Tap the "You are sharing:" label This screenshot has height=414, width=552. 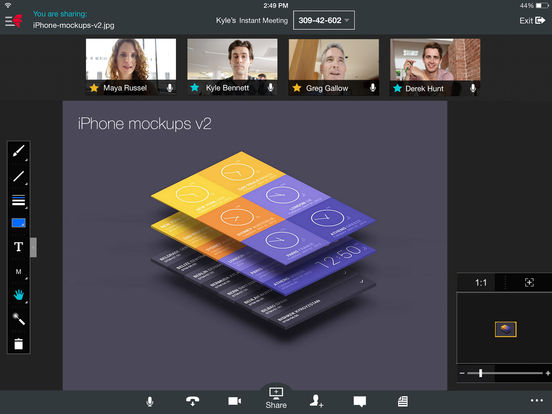click(x=60, y=14)
